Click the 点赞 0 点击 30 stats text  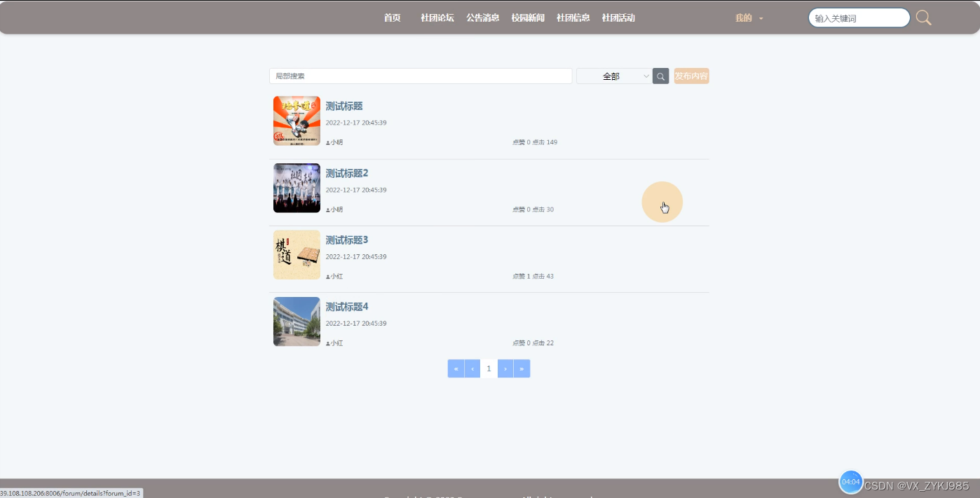coord(533,209)
